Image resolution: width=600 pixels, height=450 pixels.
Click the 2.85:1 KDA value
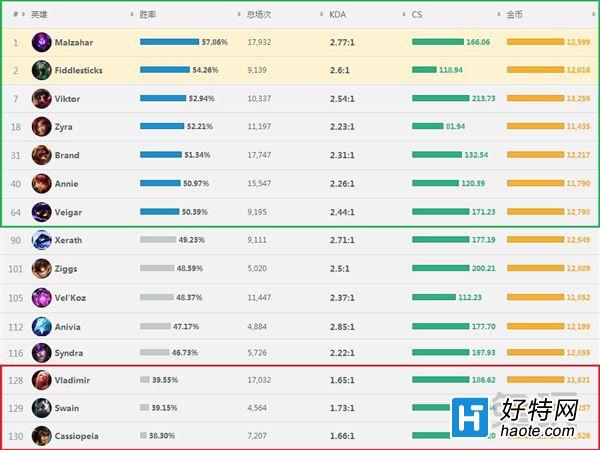click(342, 327)
